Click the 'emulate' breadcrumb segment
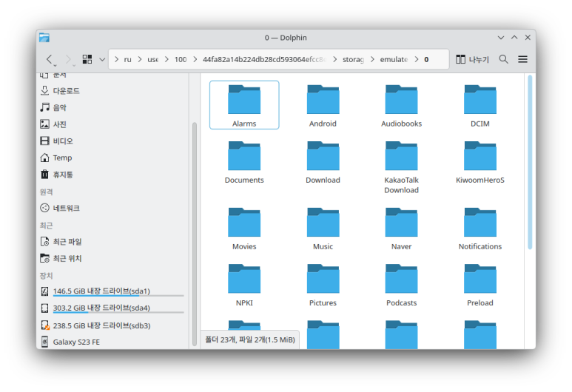The width and height of the screenshot is (572, 392). 394,59
